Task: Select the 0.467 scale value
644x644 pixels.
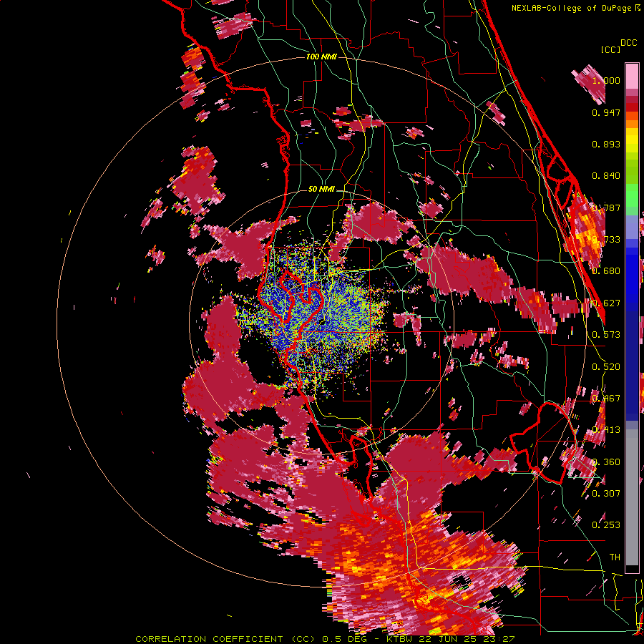Action: point(606,399)
